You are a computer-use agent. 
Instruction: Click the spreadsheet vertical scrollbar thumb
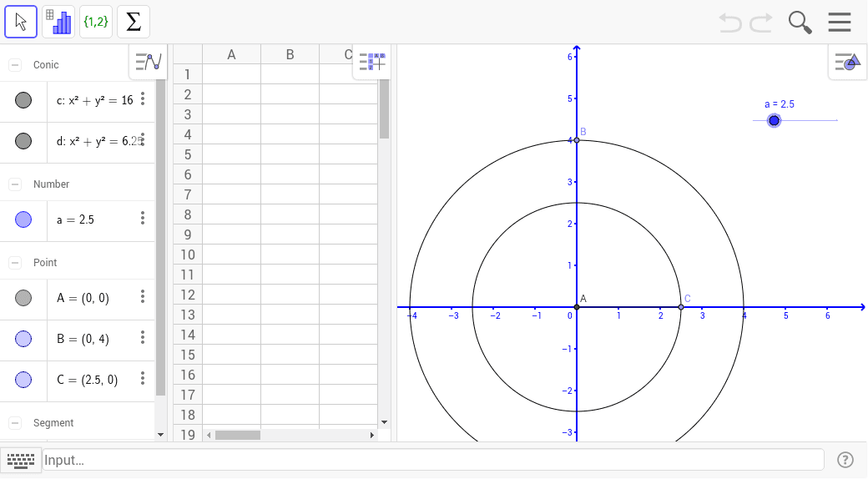[384, 109]
